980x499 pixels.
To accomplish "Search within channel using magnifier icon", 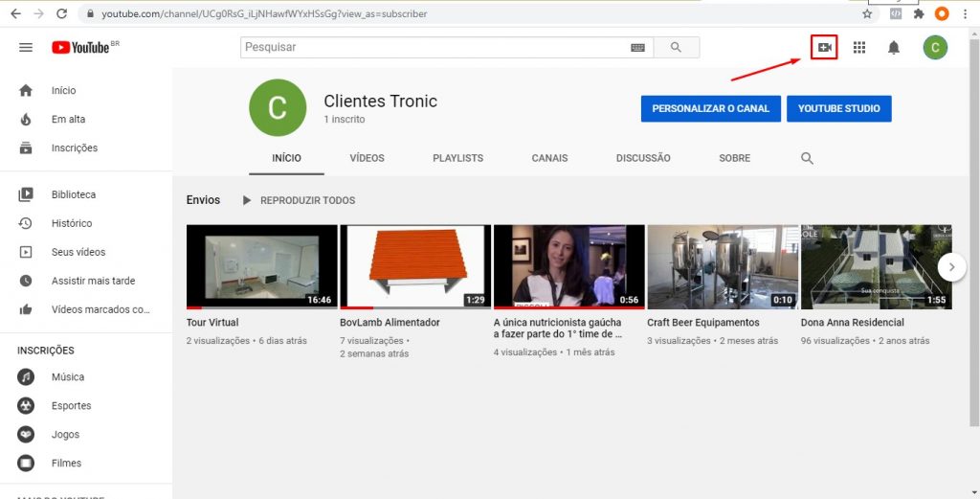I will pyautogui.click(x=807, y=158).
